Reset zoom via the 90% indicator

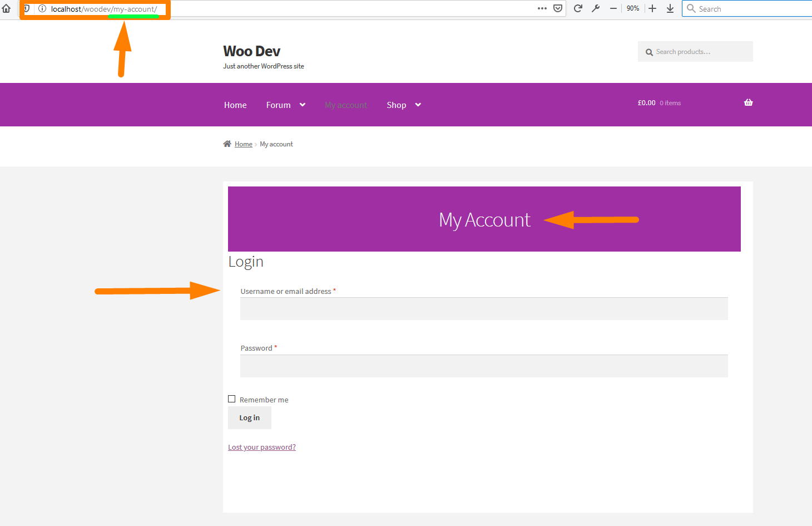click(x=633, y=8)
